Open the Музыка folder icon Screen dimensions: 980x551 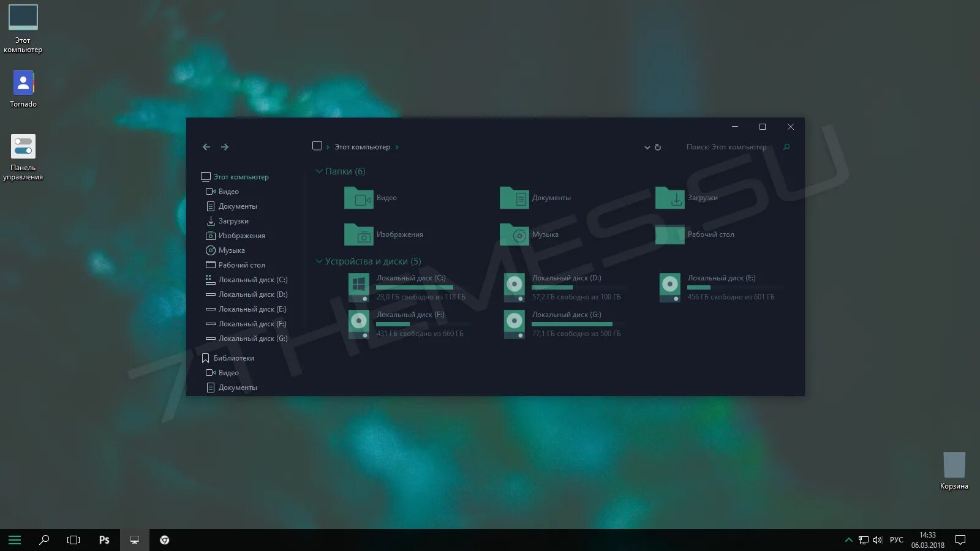click(x=514, y=234)
